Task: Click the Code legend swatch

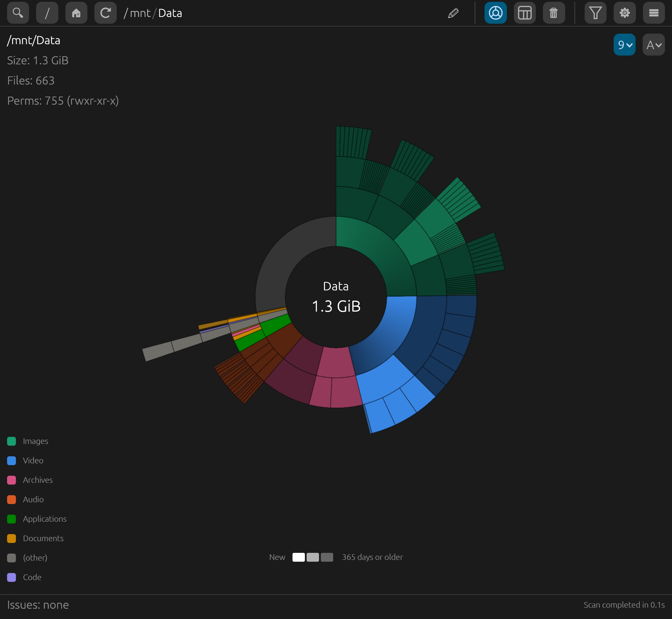Action: [12, 577]
